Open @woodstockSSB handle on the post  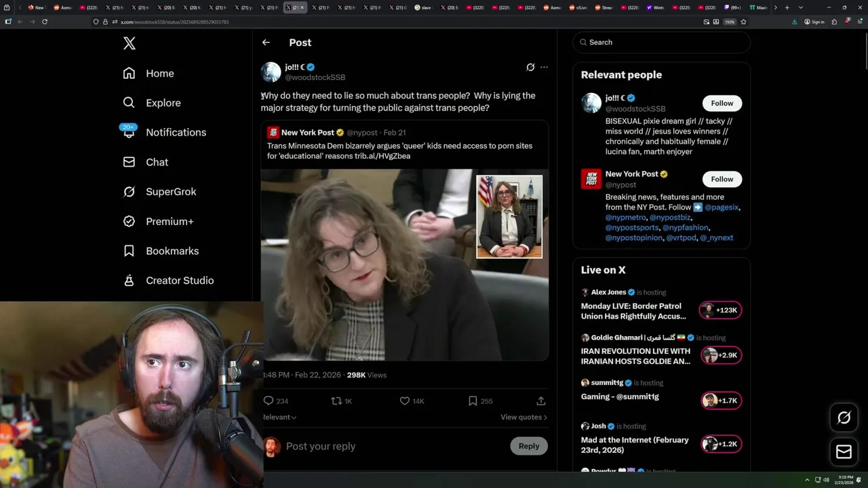point(315,77)
